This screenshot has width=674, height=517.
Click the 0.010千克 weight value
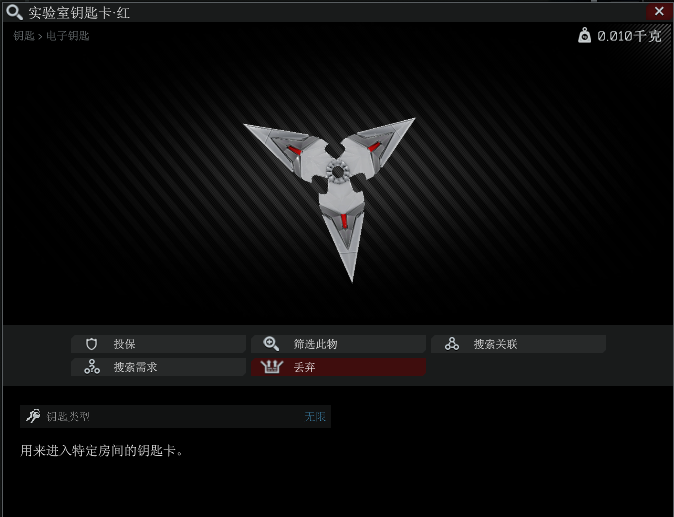click(x=629, y=36)
